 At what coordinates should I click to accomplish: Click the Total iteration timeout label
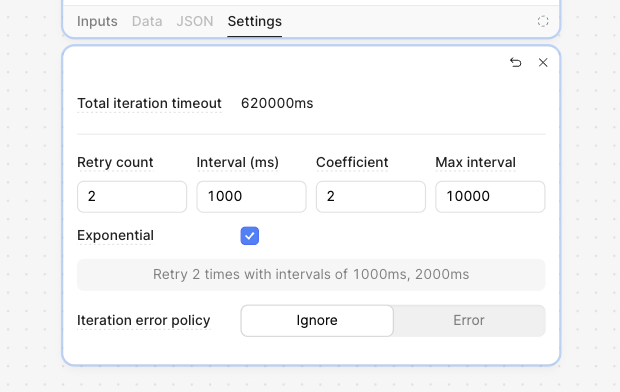(x=149, y=103)
